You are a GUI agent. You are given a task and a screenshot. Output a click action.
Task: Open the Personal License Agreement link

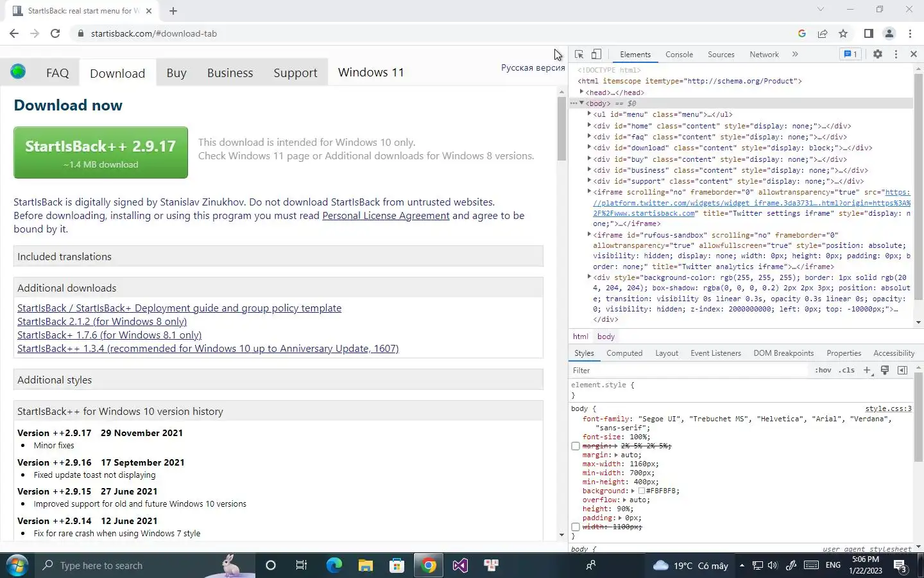386,216
